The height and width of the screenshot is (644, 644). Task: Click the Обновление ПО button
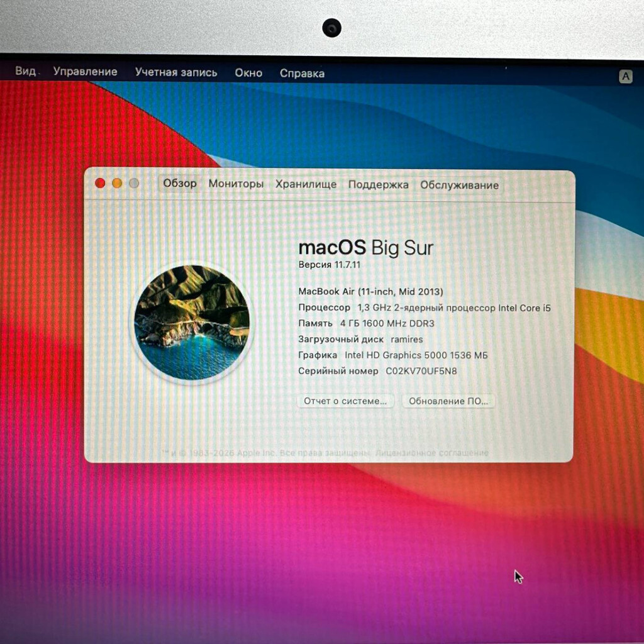(448, 401)
